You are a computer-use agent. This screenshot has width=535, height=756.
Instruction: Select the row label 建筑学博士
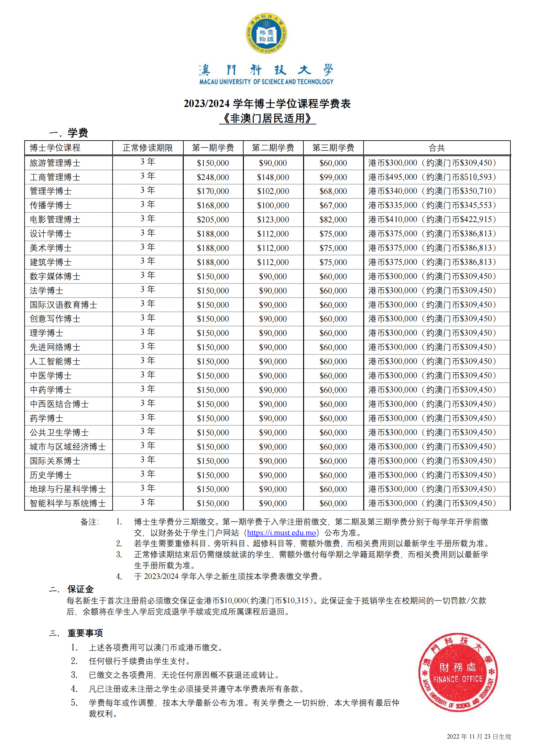pos(51,262)
